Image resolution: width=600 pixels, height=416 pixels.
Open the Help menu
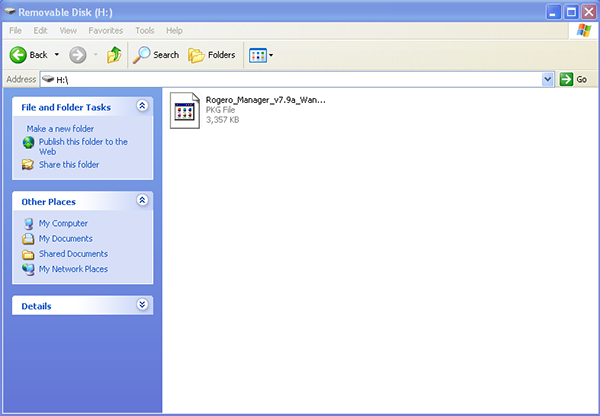pos(174,31)
